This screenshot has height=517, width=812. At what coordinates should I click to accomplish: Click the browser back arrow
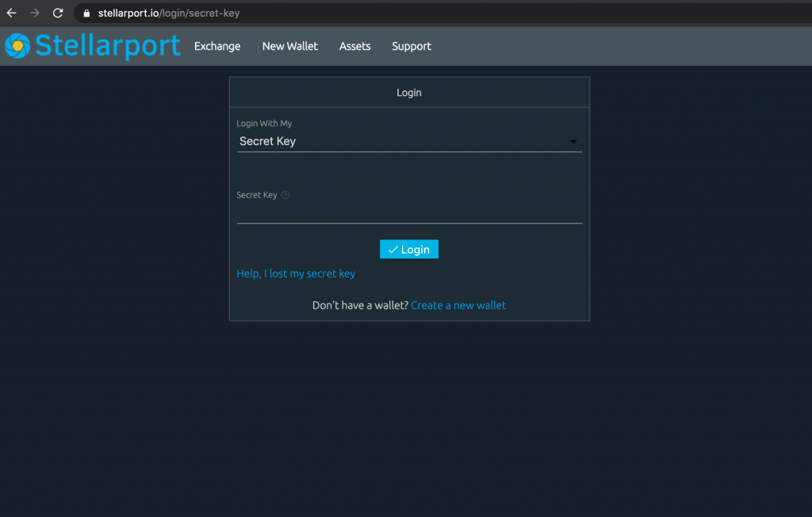coord(11,13)
